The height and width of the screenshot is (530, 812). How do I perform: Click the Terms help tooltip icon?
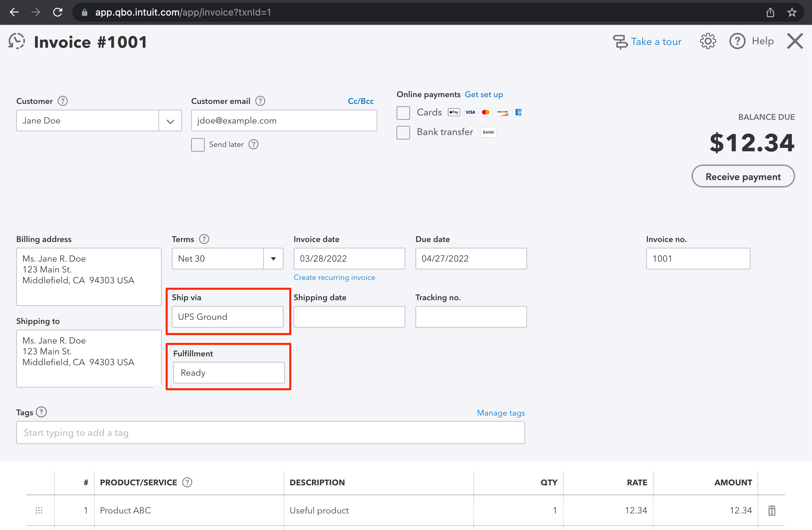coord(204,239)
